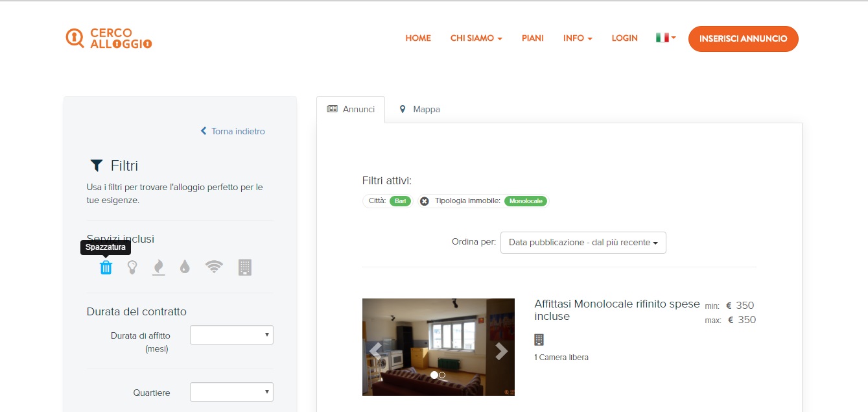The height and width of the screenshot is (412, 868).
Task: Expand the Chi Siamo menu
Action: tap(476, 38)
